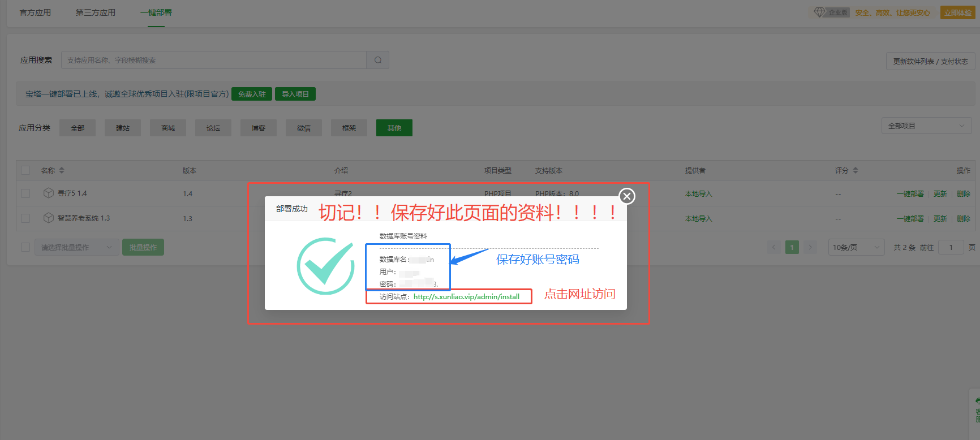Image resolution: width=980 pixels, height=440 pixels.
Task: Open the 请选择批量操作 dropdown
Action: tap(77, 247)
